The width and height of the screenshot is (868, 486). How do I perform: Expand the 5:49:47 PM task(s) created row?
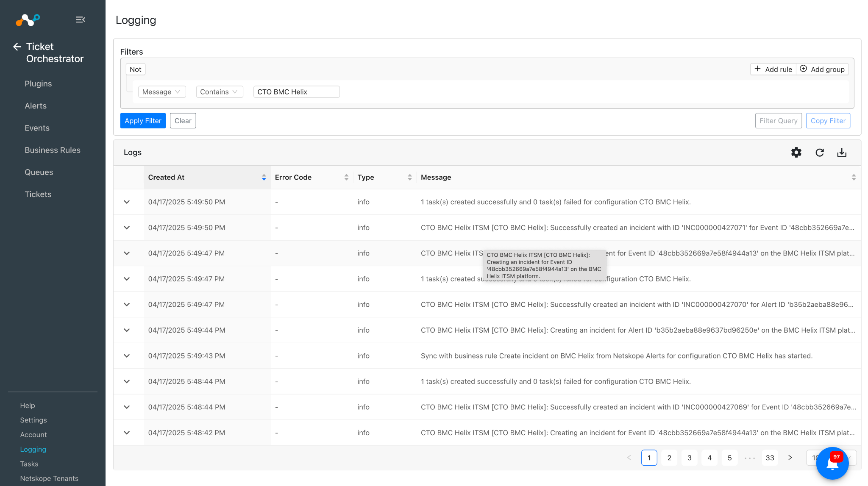point(127,279)
